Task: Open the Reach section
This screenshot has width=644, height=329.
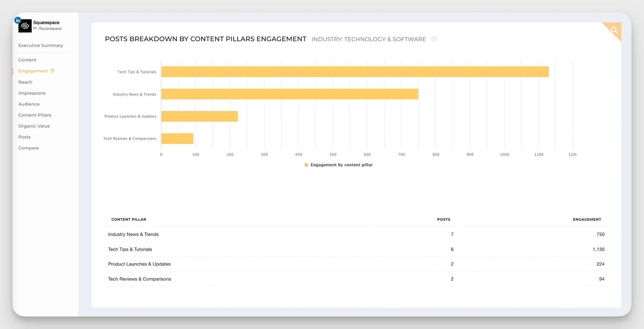Action: pos(25,82)
